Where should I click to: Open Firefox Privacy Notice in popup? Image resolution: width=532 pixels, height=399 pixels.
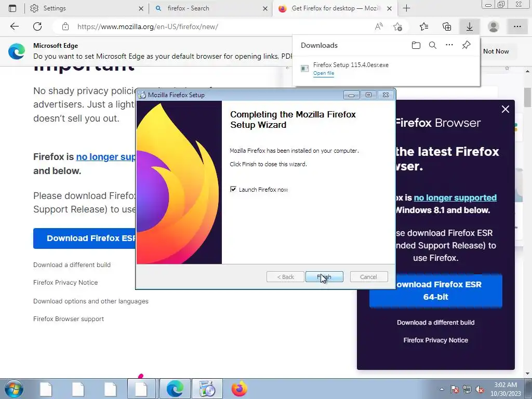point(436,340)
